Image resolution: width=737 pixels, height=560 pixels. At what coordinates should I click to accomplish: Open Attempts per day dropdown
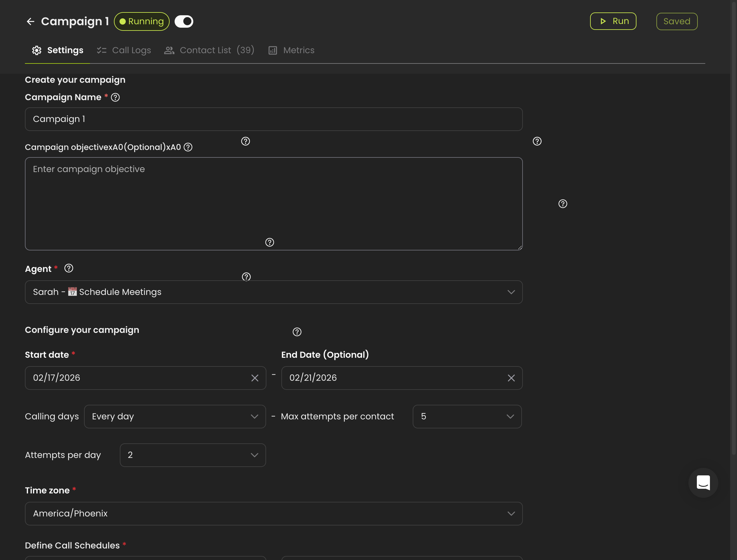pos(193,455)
